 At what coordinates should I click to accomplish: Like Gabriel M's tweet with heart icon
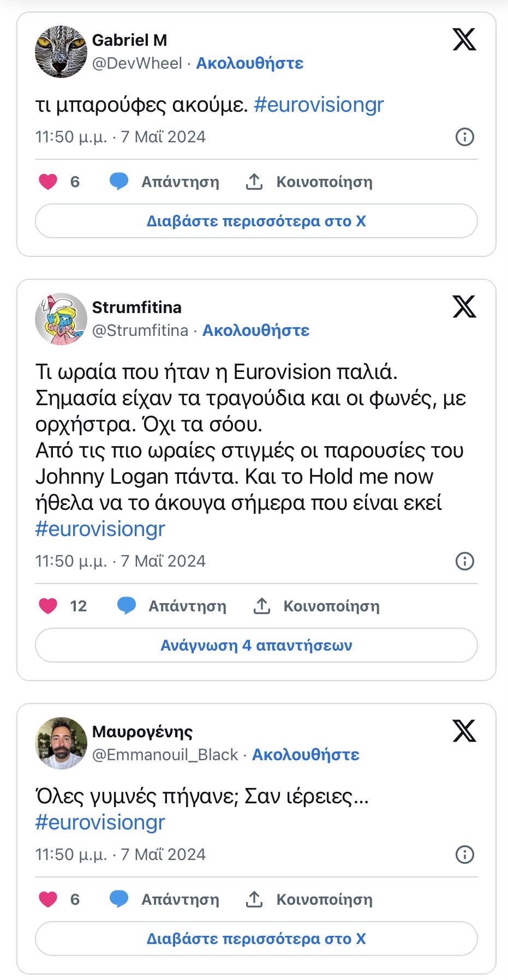click(x=48, y=182)
